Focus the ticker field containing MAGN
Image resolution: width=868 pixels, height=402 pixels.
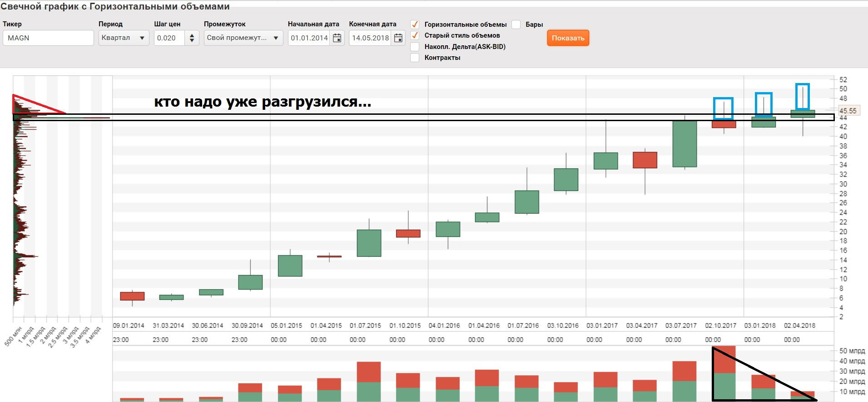coord(48,38)
